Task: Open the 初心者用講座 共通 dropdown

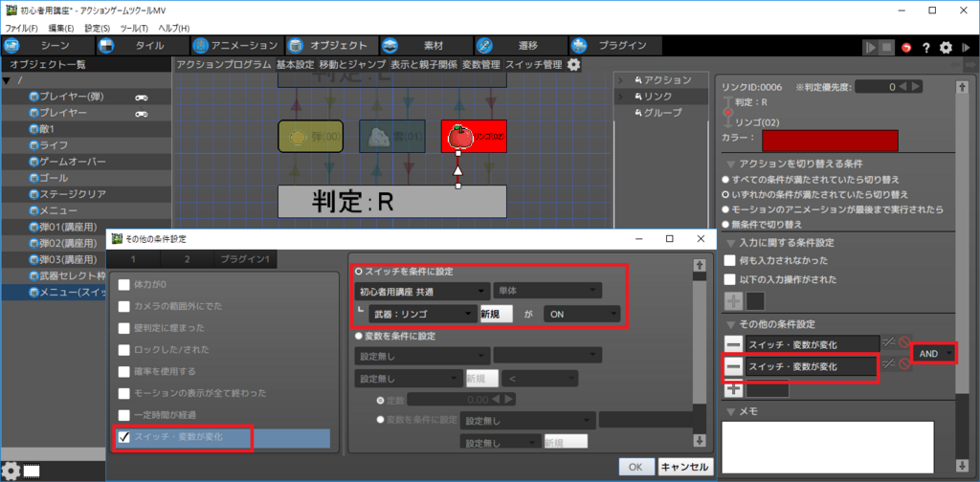Action: (x=422, y=291)
